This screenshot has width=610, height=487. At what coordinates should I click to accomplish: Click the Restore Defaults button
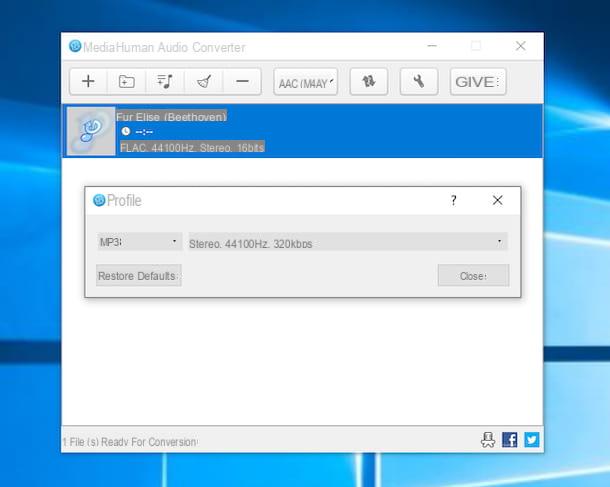(138, 276)
